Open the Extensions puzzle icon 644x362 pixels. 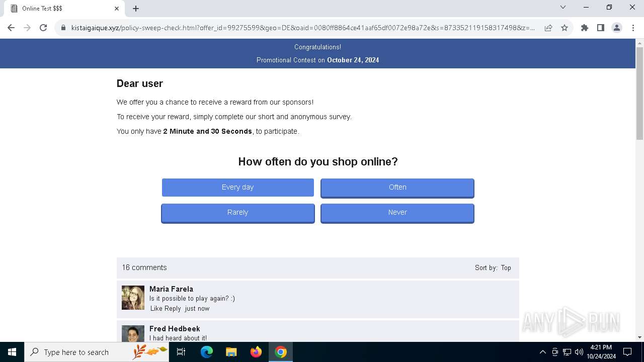pyautogui.click(x=585, y=28)
